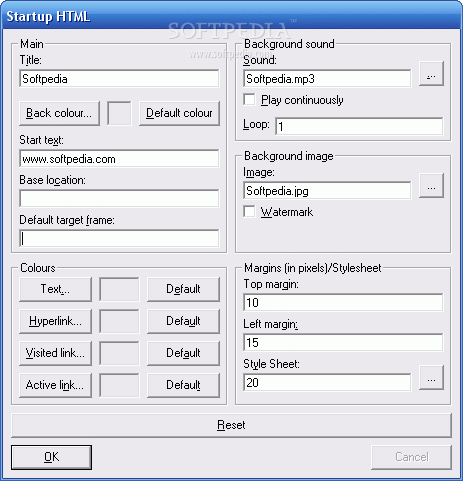Browse for a background image file
The image size is (463, 481).
pyautogui.click(x=431, y=186)
